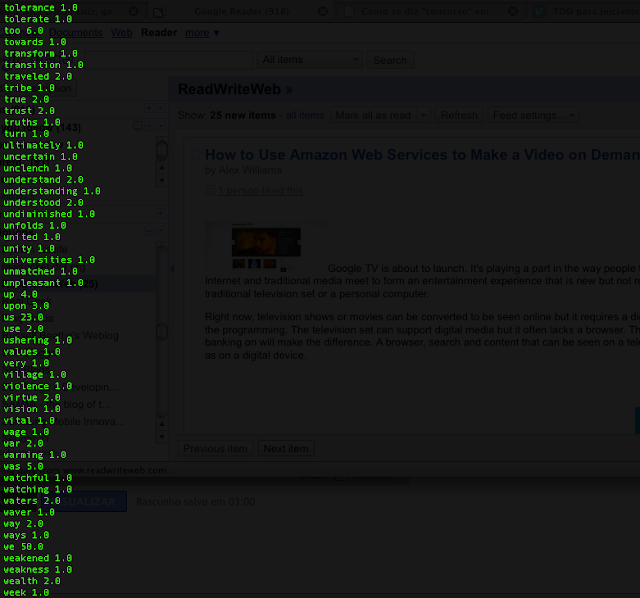Click the RSS feed icon on Reader tab
The width and height of the screenshot is (640, 598).
[158, 13]
